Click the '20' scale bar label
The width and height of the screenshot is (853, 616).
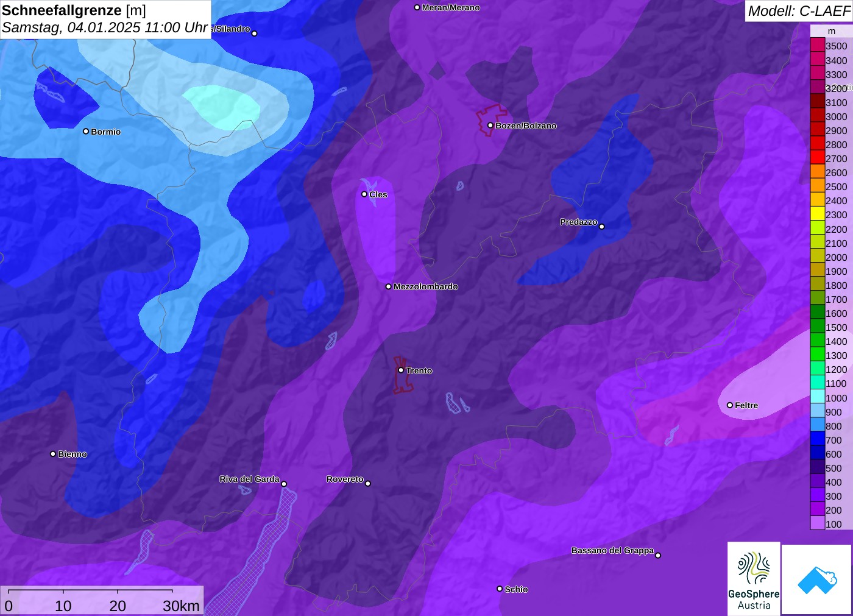pos(118,606)
